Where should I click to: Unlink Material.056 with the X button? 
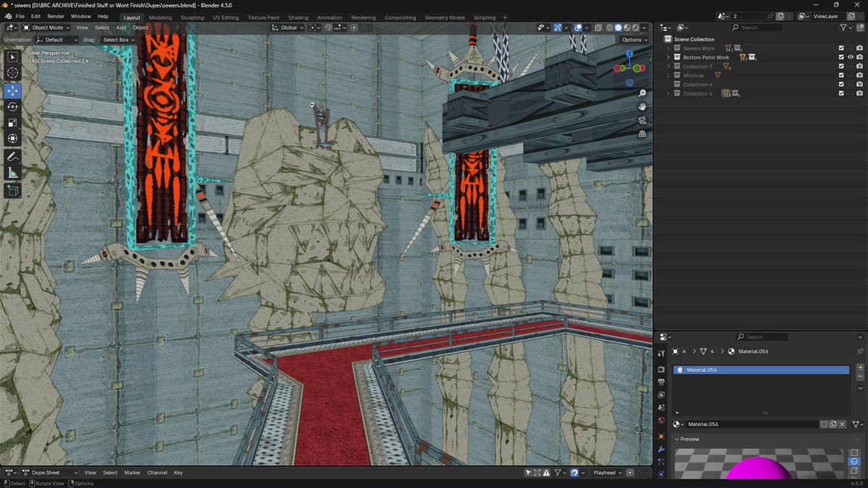pos(843,424)
